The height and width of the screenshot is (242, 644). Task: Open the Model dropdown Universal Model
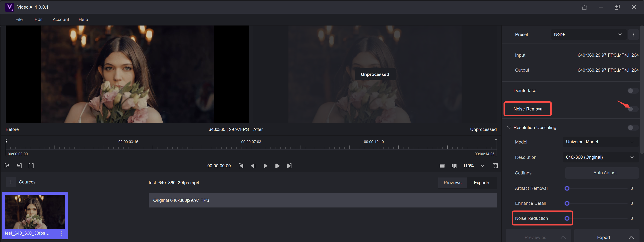(601, 142)
